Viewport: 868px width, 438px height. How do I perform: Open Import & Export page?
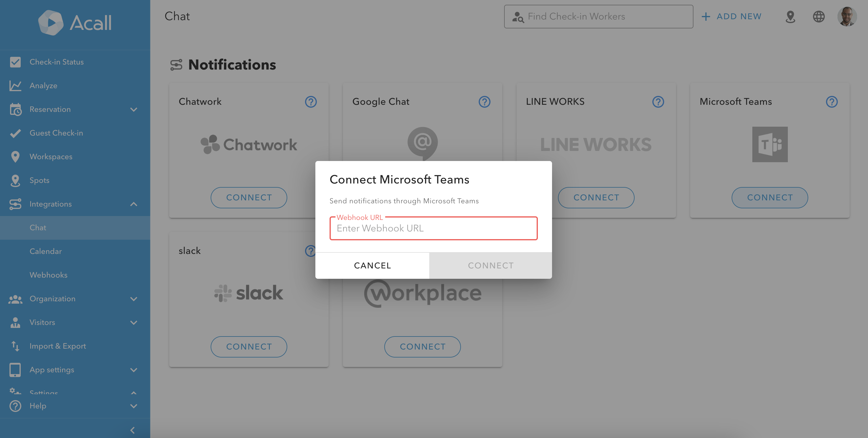coord(75,346)
